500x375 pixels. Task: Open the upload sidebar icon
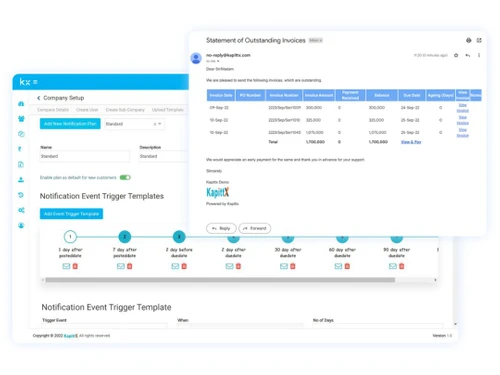point(21,180)
